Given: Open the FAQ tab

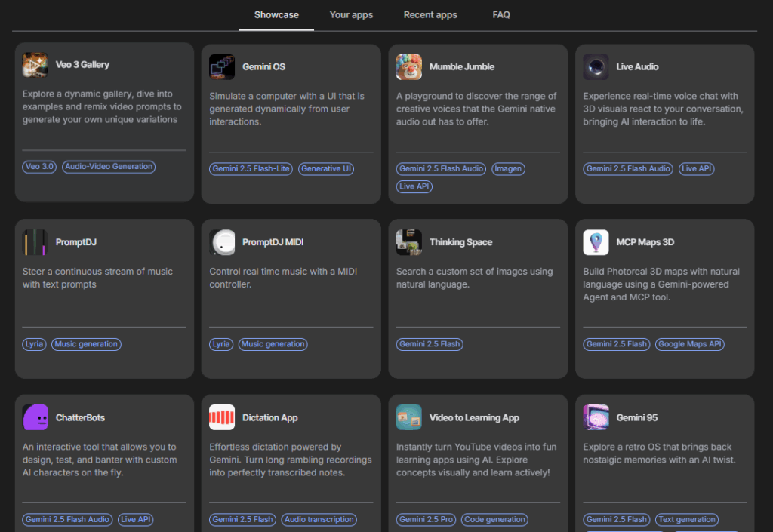Looking at the screenshot, I should point(501,15).
